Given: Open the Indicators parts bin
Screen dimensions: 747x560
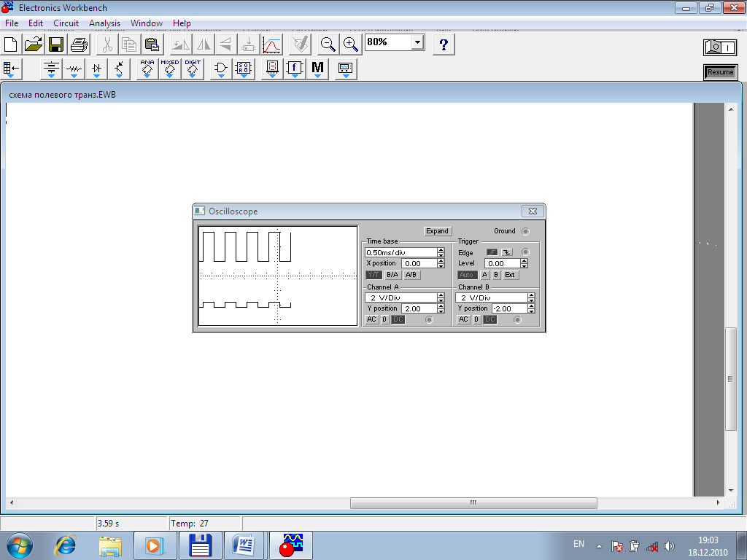Looking at the screenshot, I should (x=272, y=69).
